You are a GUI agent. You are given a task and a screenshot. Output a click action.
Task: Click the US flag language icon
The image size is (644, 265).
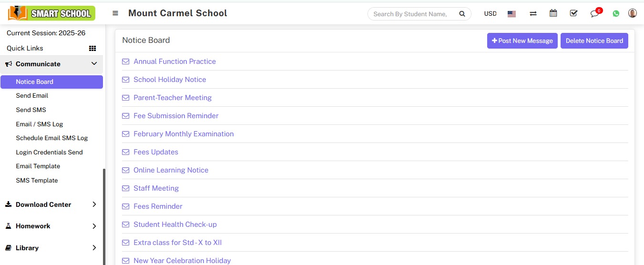(x=511, y=14)
